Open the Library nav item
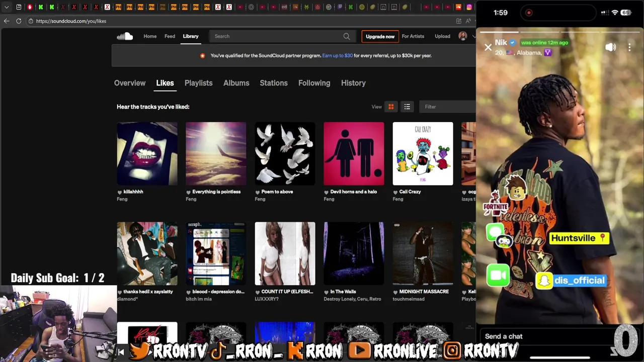 (x=191, y=36)
